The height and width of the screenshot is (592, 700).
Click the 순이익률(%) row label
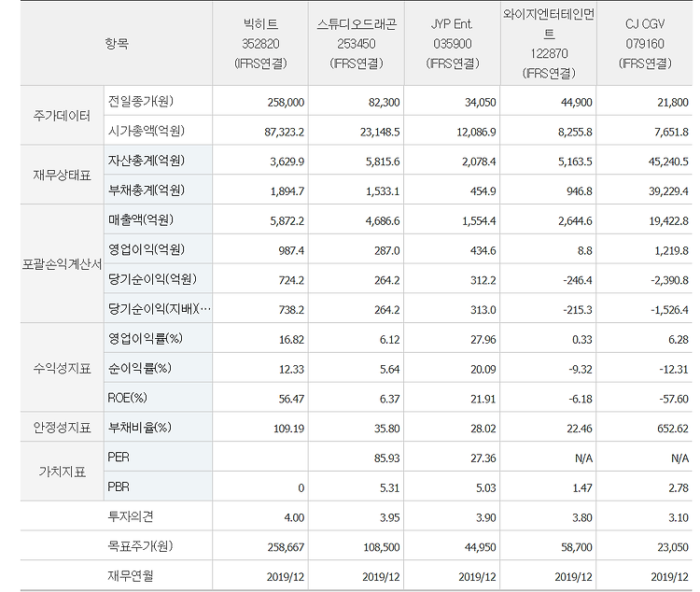[139, 368]
